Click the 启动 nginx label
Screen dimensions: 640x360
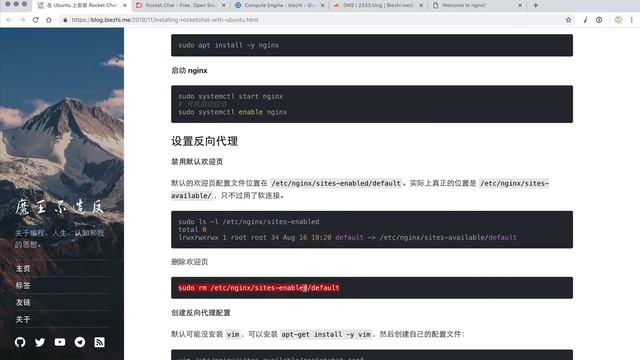(189, 71)
